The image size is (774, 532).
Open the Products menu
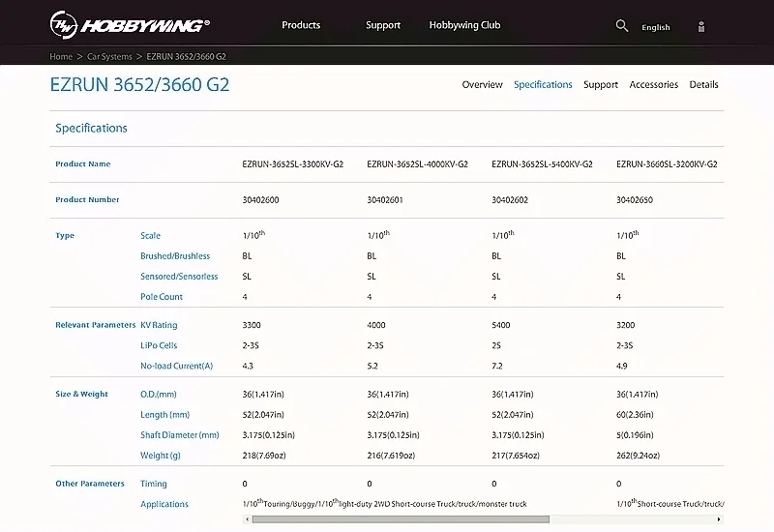click(301, 25)
